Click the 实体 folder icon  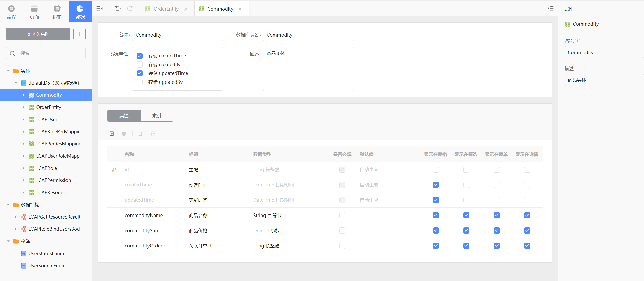click(16, 71)
